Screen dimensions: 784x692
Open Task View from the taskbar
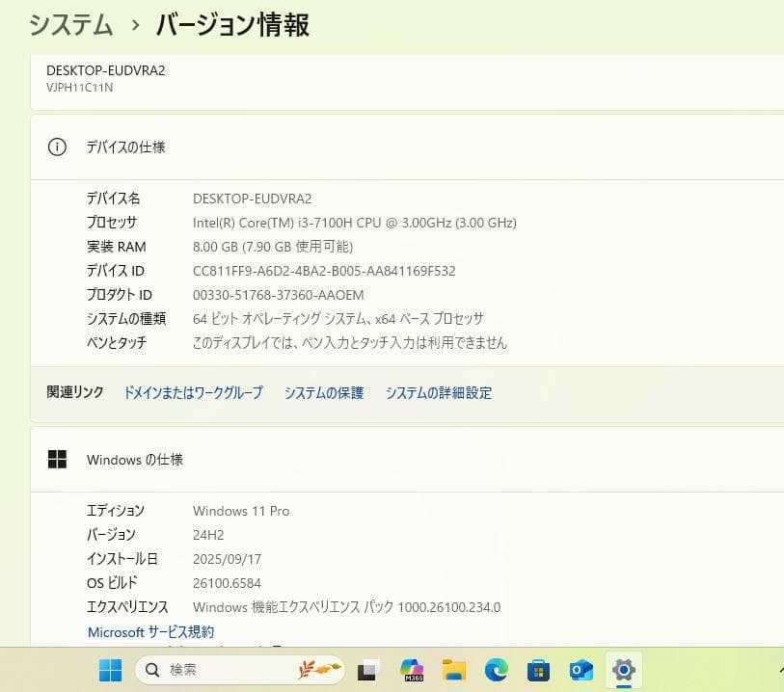tap(368, 669)
